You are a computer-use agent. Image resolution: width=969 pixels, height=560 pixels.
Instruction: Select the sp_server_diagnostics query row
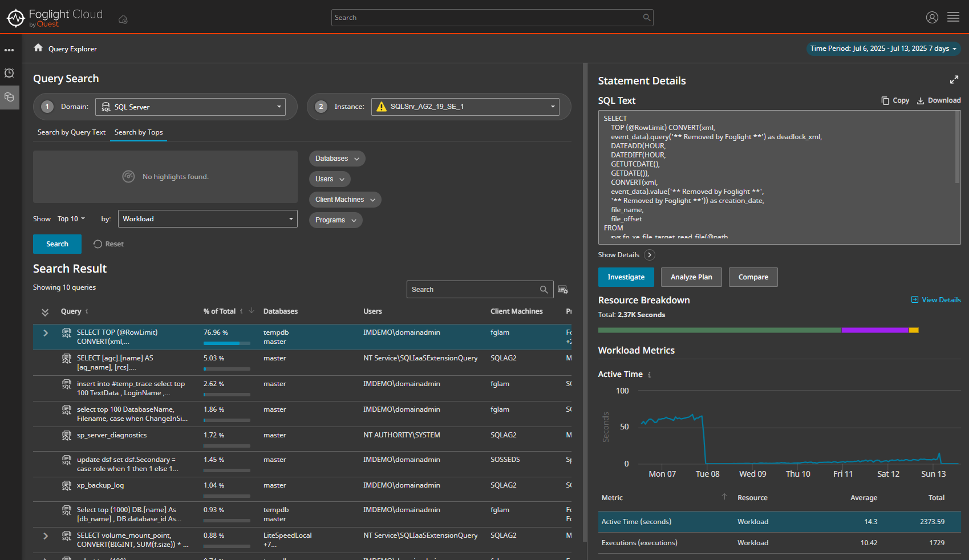point(302,439)
